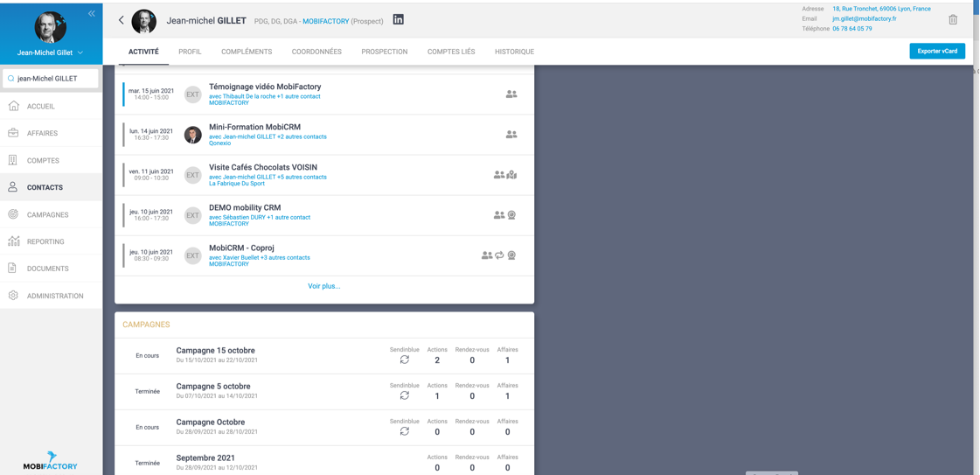980x475 pixels.
Task: Click the webcam icon on DEMO mobility CRM
Action: click(x=512, y=215)
